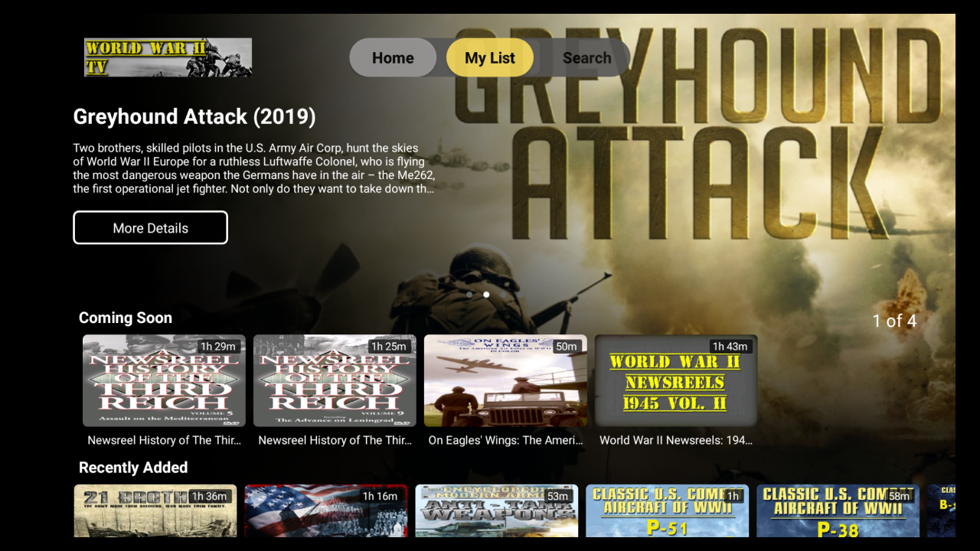Image resolution: width=980 pixels, height=551 pixels.
Task: Select the On Eagles' Wings thumbnail
Action: [x=505, y=380]
